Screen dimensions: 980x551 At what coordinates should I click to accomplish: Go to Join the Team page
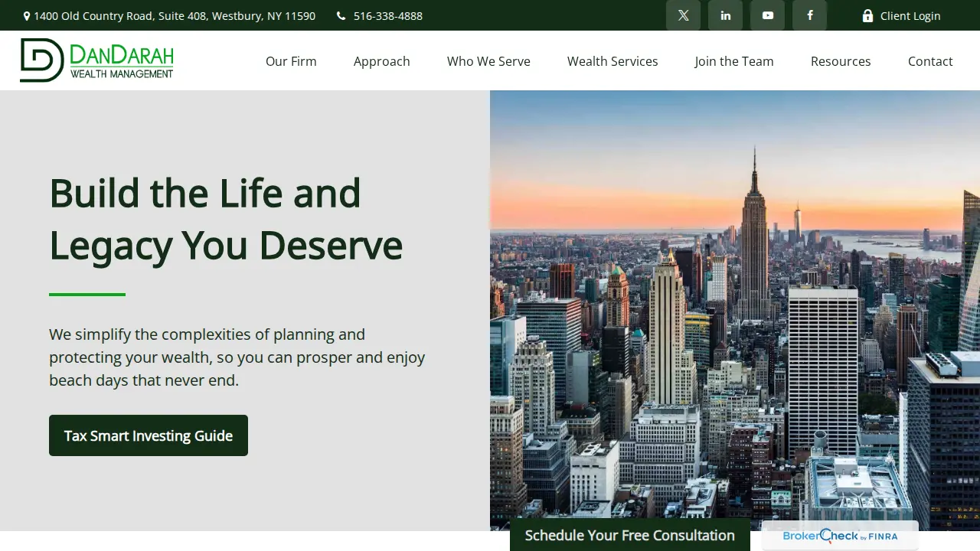734,61
